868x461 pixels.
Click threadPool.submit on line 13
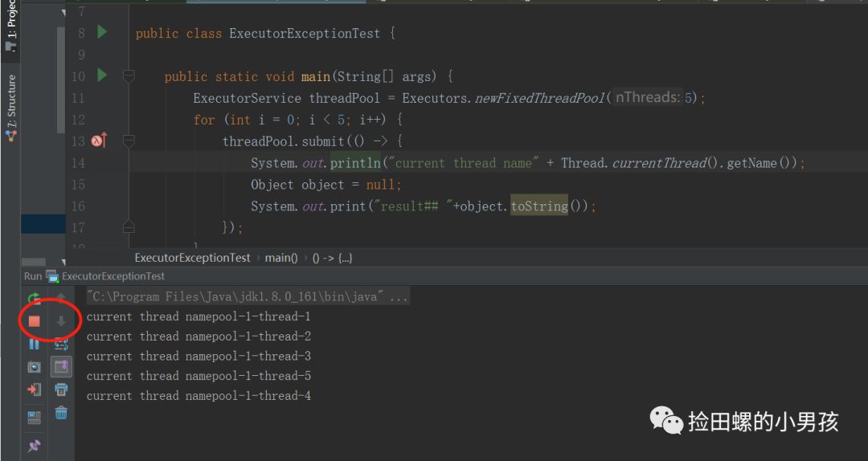[x=283, y=141]
